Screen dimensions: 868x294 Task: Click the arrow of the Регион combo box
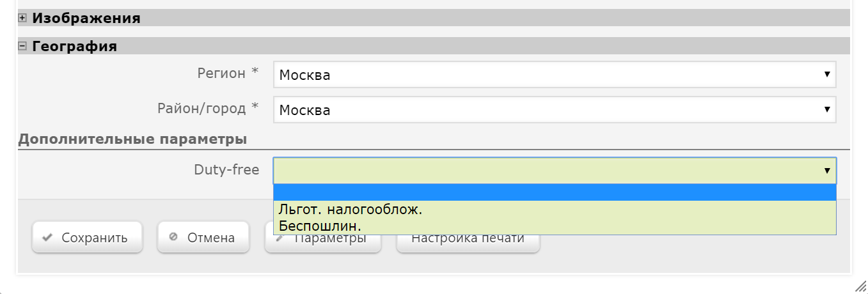pyautogui.click(x=827, y=75)
